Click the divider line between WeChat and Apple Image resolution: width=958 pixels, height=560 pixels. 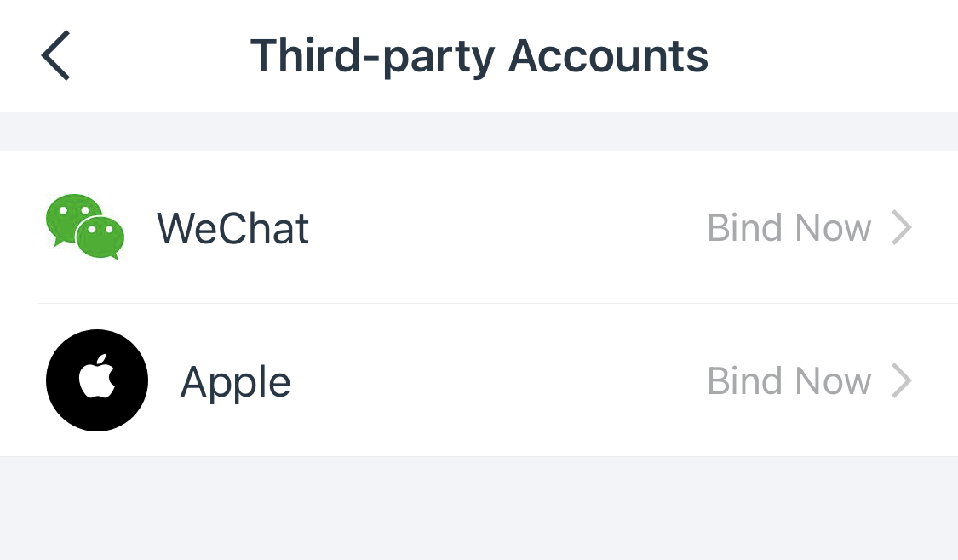498,304
